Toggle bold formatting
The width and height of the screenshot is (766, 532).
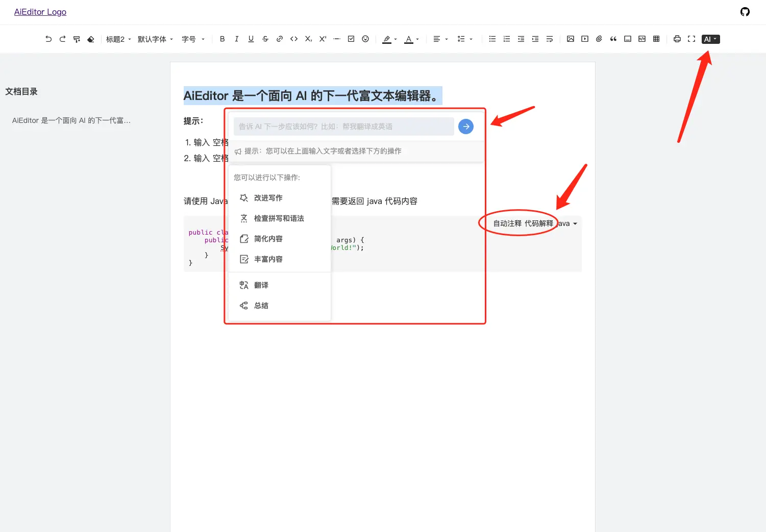tap(223, 39)
